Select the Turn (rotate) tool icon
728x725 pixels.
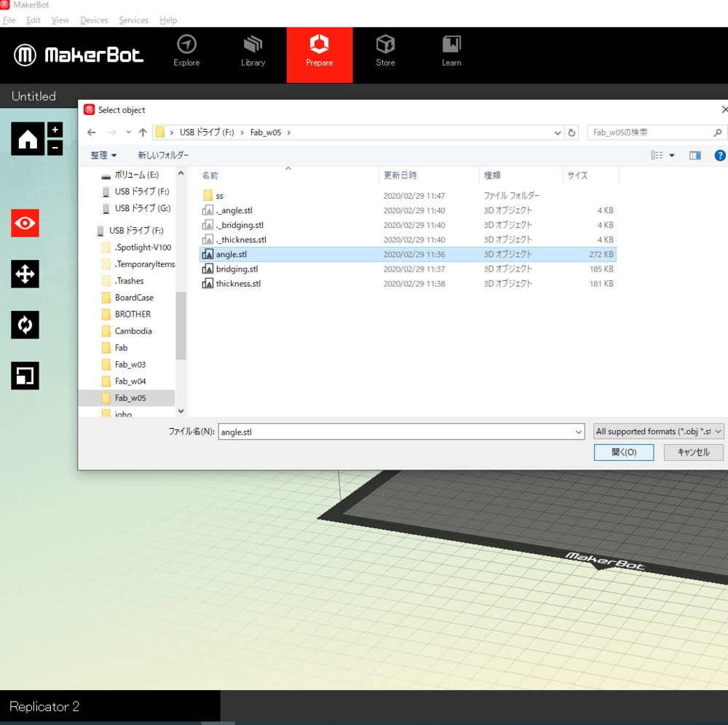25,325
